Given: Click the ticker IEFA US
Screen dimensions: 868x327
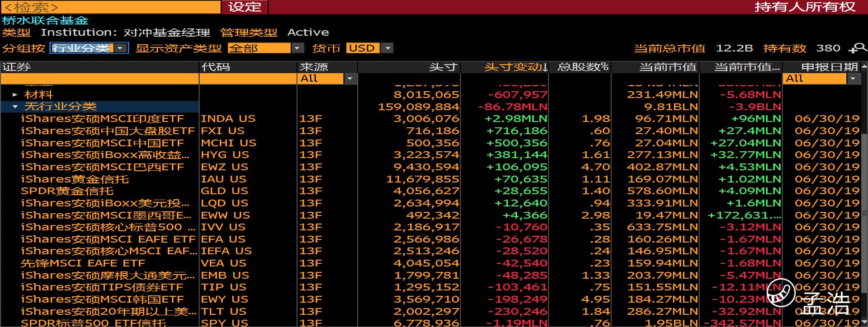Looking at the screenshot, I should coord(226,251).
